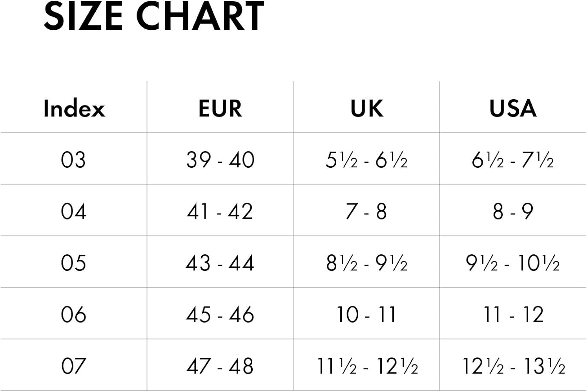Click EUR size 39 - 40 cell
Screen dimensions: 587x392
(220, 160)
